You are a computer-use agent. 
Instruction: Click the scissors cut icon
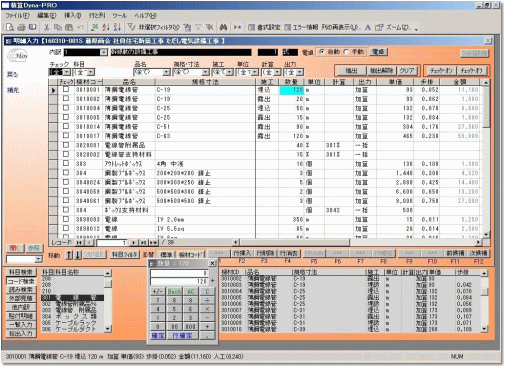click(x=46, y=27)
